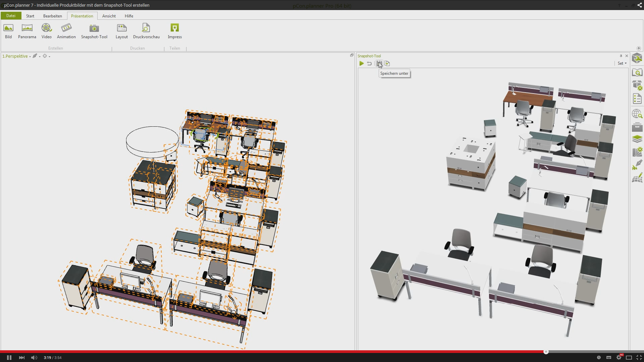Pin the Snapshot-Tool panel
The width and height of the screenshot is (644, 362).
point(621,56)
